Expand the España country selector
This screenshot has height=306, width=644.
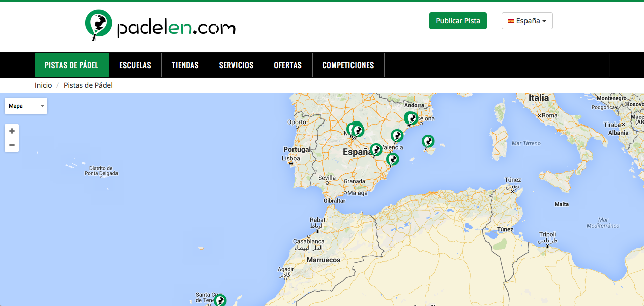[527, 21]
